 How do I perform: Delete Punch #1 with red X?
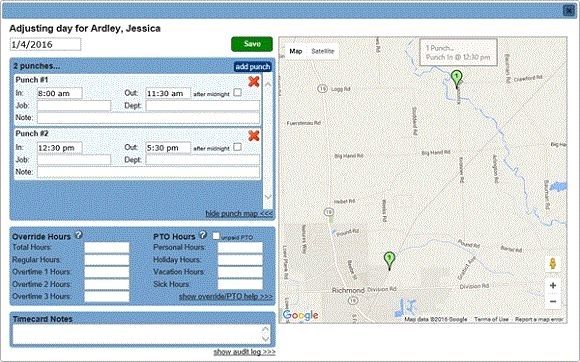(x=254, y=81)
